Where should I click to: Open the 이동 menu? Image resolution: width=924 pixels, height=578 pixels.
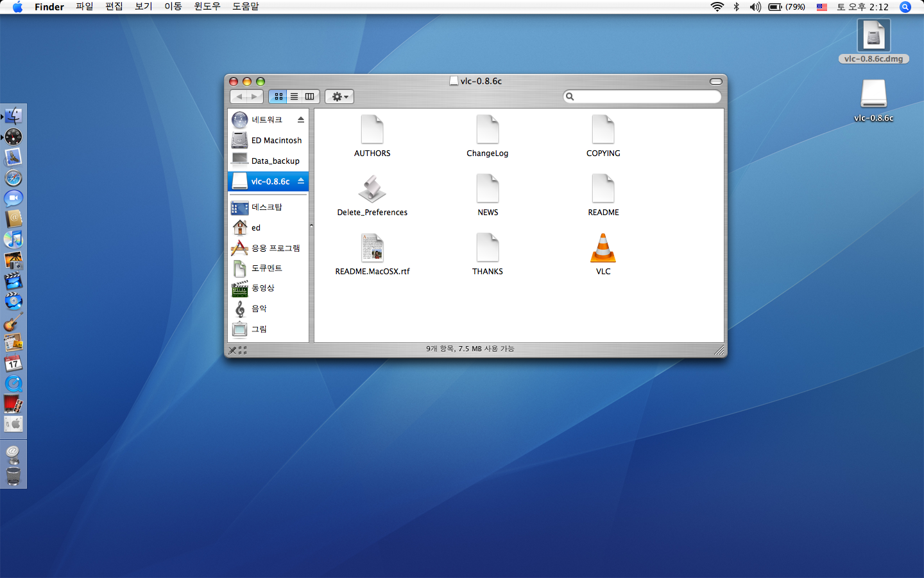pyautogui.click(x=173, y=6)
